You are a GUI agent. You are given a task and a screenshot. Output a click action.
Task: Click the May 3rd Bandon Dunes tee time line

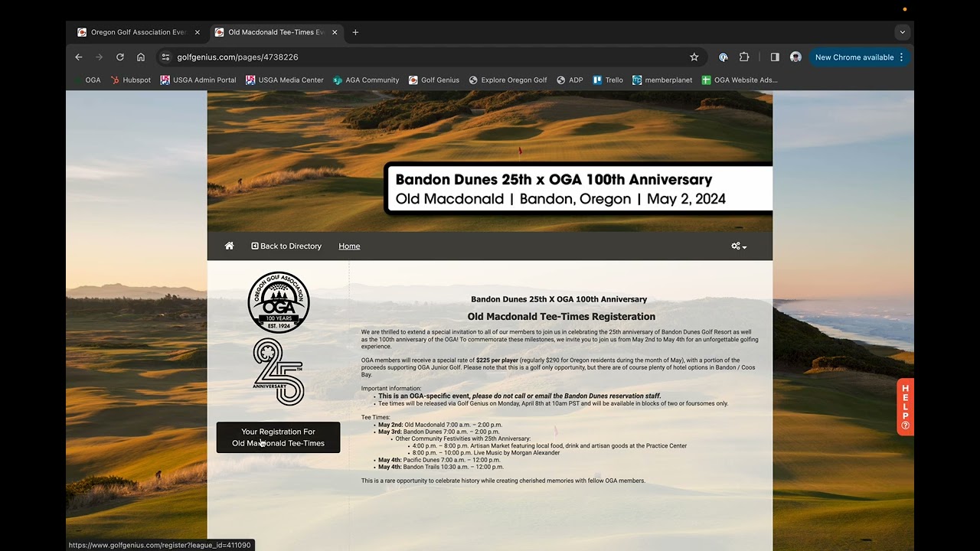point(439,432)
